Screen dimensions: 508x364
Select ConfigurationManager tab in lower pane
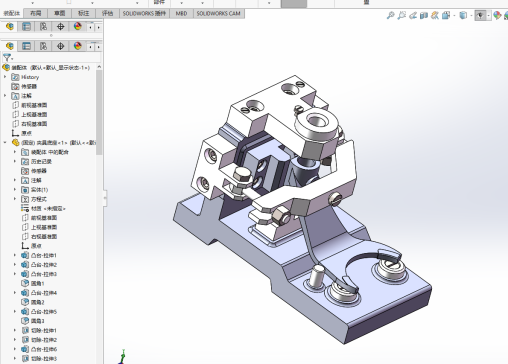coord(43,46)
